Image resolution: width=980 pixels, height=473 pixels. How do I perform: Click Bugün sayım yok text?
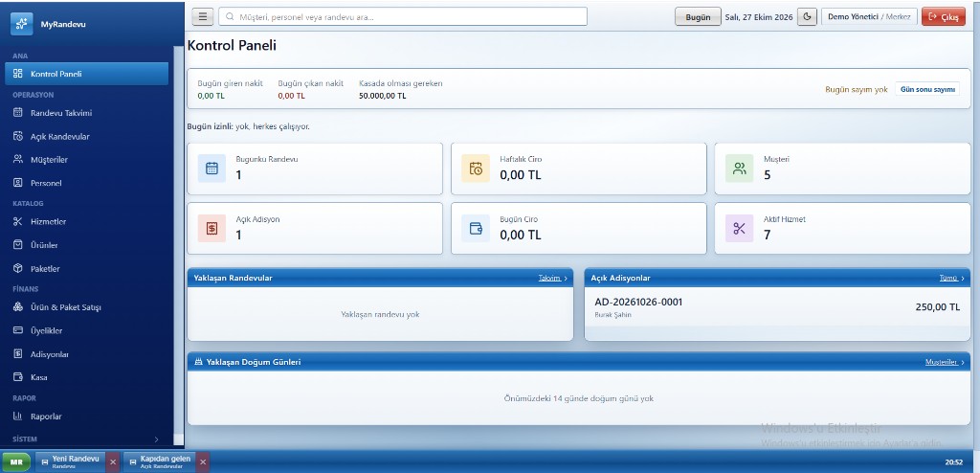[857, 89]
